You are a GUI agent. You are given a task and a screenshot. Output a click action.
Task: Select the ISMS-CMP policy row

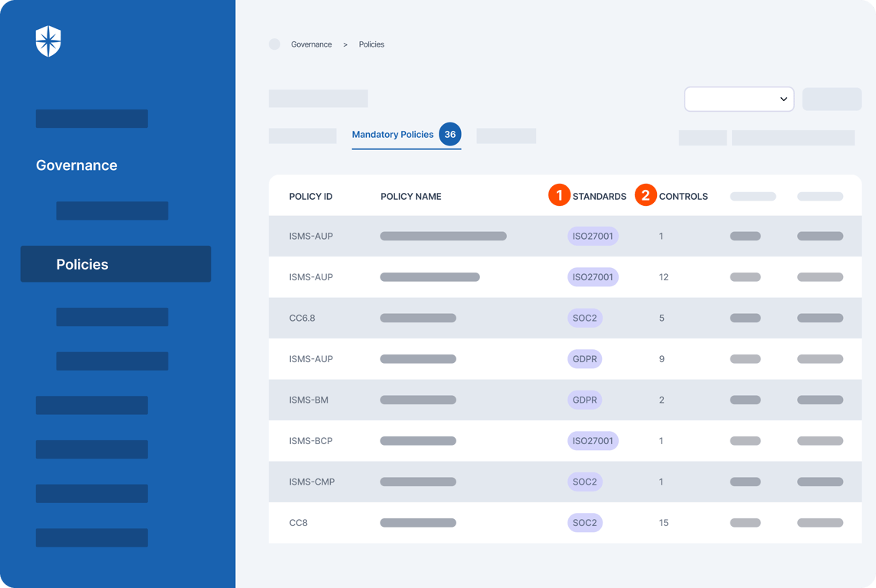pyautogui.click(x=565, y=482)
